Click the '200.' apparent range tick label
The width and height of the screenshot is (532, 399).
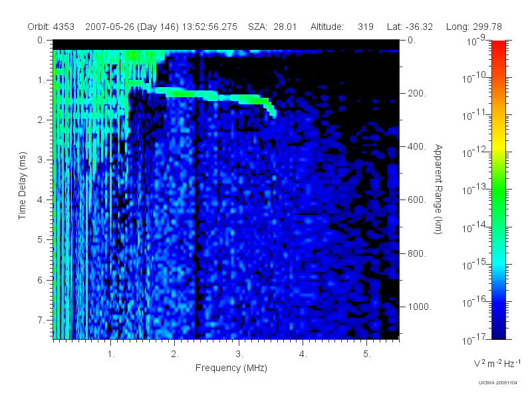417,93
